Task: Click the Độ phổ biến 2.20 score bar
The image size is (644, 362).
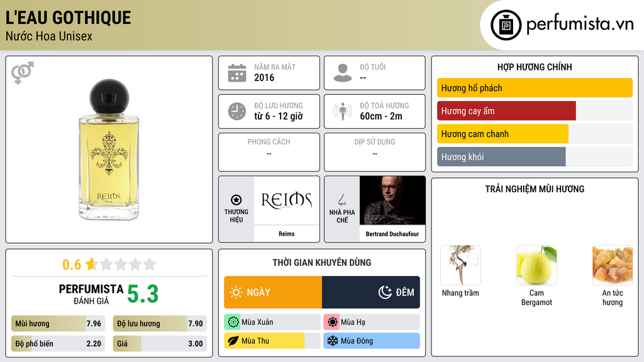Action: (x=58, y=344)
